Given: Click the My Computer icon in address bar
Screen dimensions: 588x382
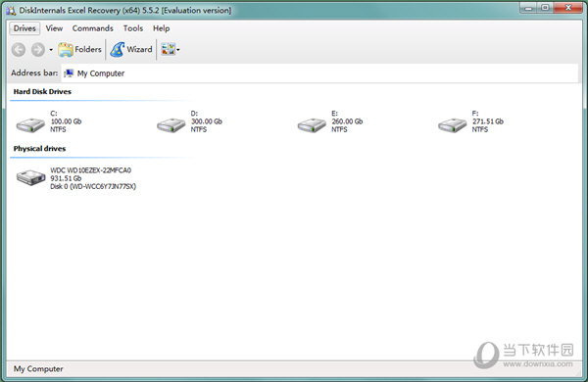Looking at the screenshot, I should coord(69,73).
